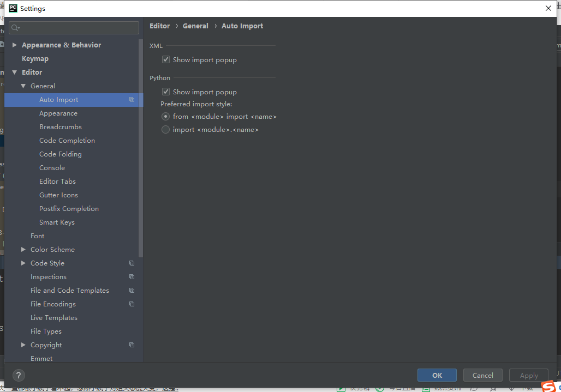The image size is (561, 392).
Task: Open Smart Keys settings
Action: coord(57,222)
